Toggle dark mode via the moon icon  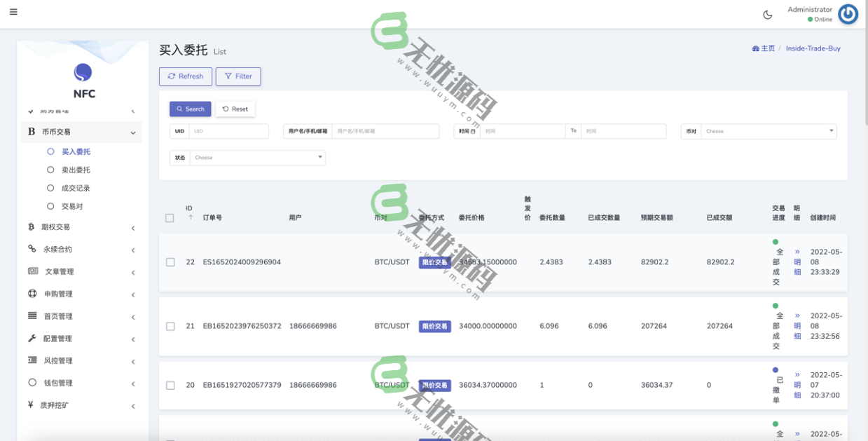(767, 13)
